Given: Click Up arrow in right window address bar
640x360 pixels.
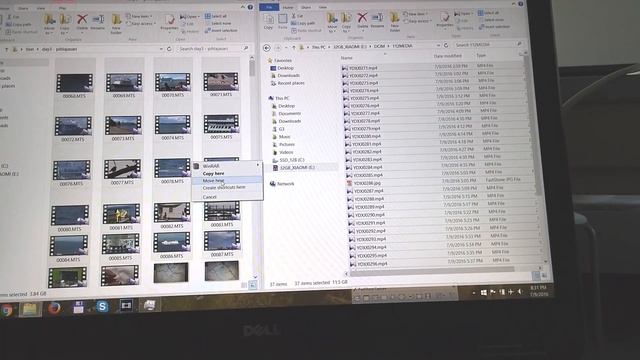Looking at the screenshot, I should coord(293,48).
